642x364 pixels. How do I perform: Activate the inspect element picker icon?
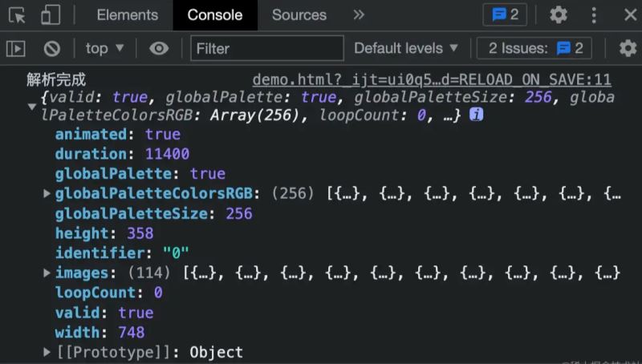tap(18, 15)
